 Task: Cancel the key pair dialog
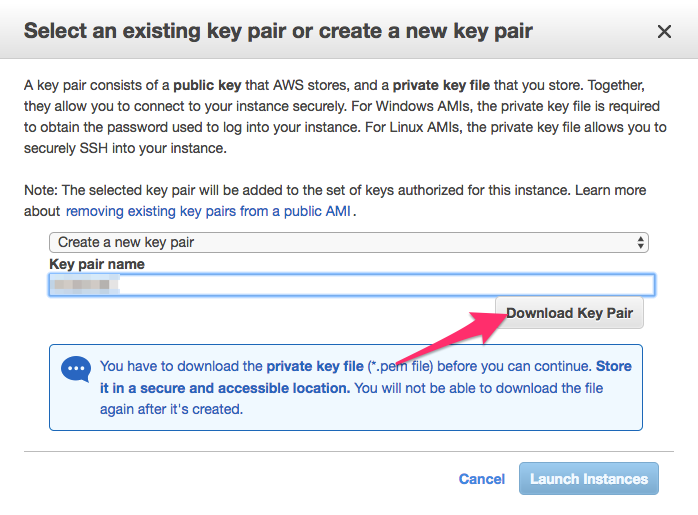[482, 479]
